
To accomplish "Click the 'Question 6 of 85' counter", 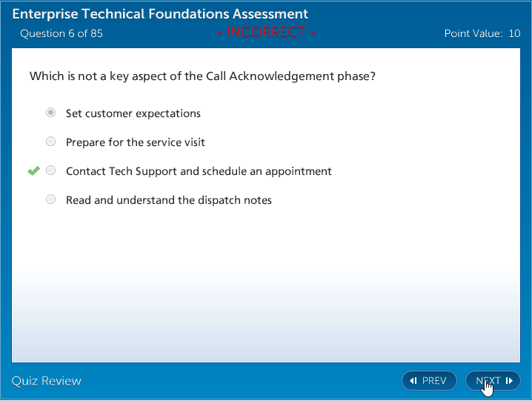I will [61, 33].
